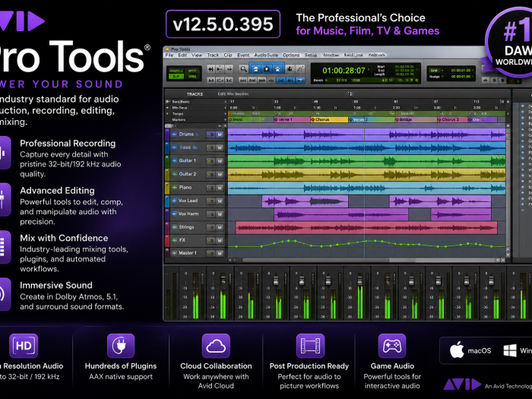The height and width of the screenshot is (399, 532).
Task: Enable Spot edit mode
Action: coord(192,71)
